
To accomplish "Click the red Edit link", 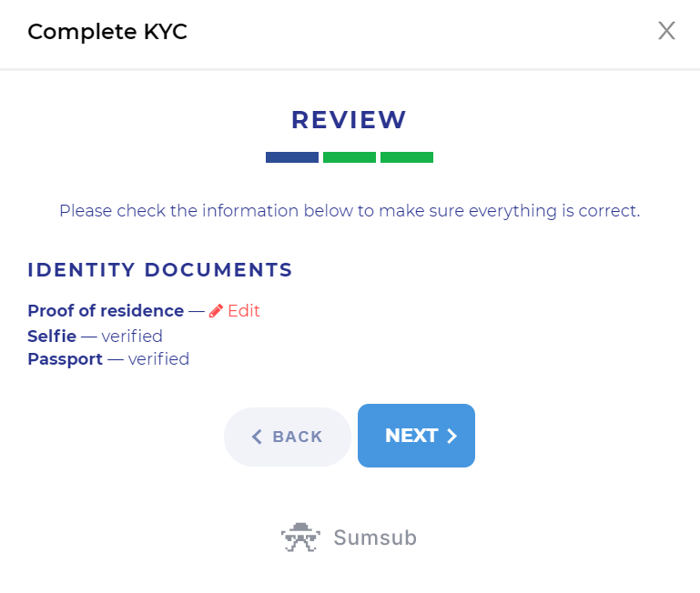I will pos(243,311).
